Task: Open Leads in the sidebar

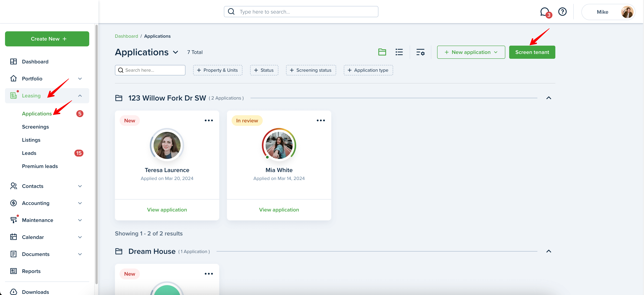Action: [29, 153]
